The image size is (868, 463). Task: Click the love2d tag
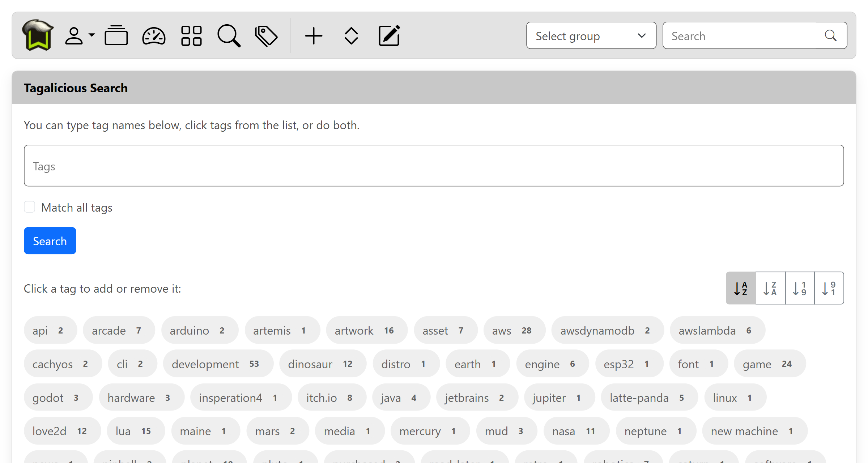[62, 431]
